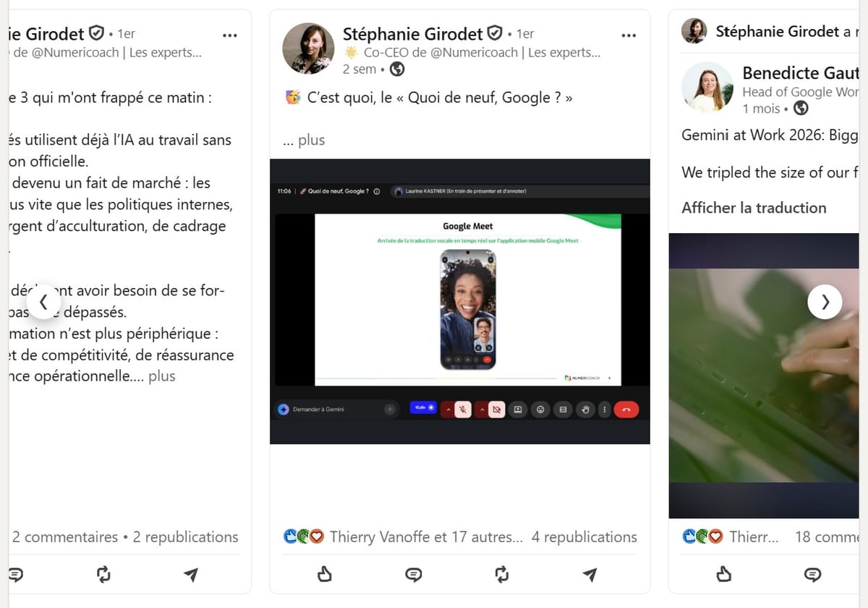Click "Afficher la traduction"
The height and width of the screenshot is (608, 868).
click(754, 208)
